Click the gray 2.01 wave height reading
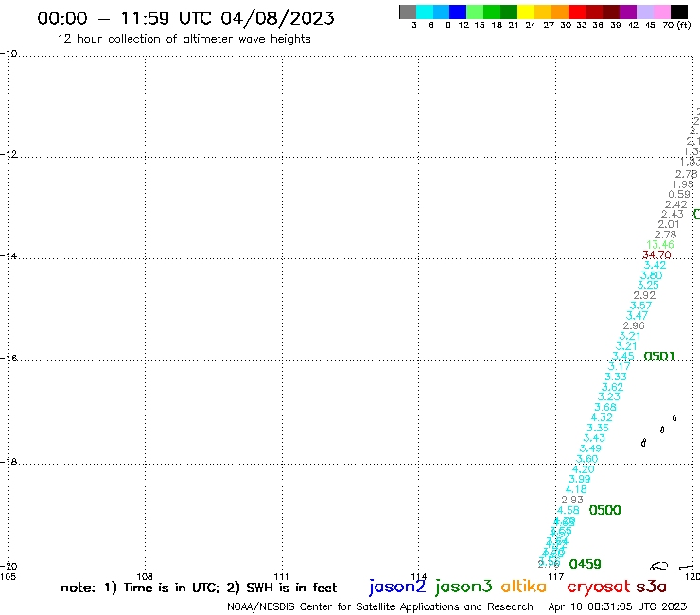The image size is (700, 615). tap(668, 224)
